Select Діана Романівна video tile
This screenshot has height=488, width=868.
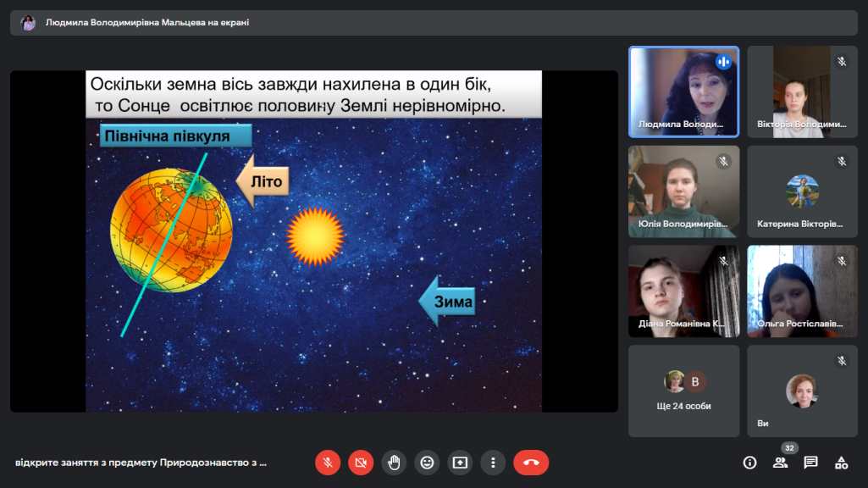683,291
